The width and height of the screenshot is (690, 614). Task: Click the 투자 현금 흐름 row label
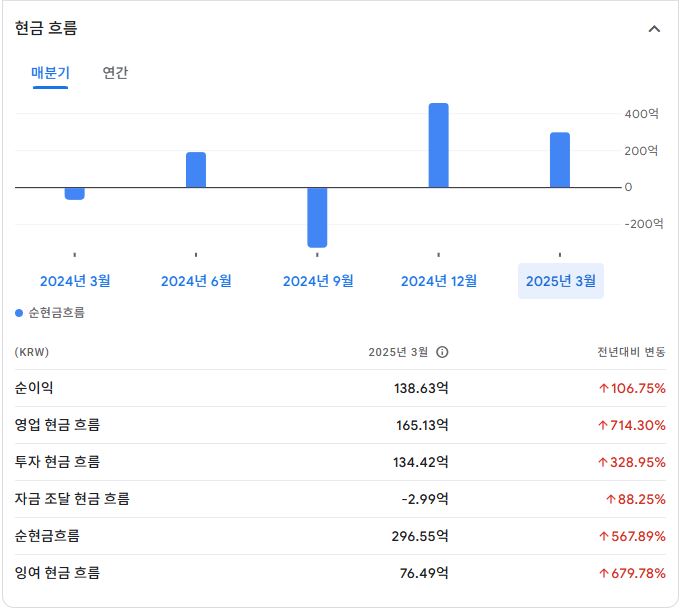tap(57, 462)
